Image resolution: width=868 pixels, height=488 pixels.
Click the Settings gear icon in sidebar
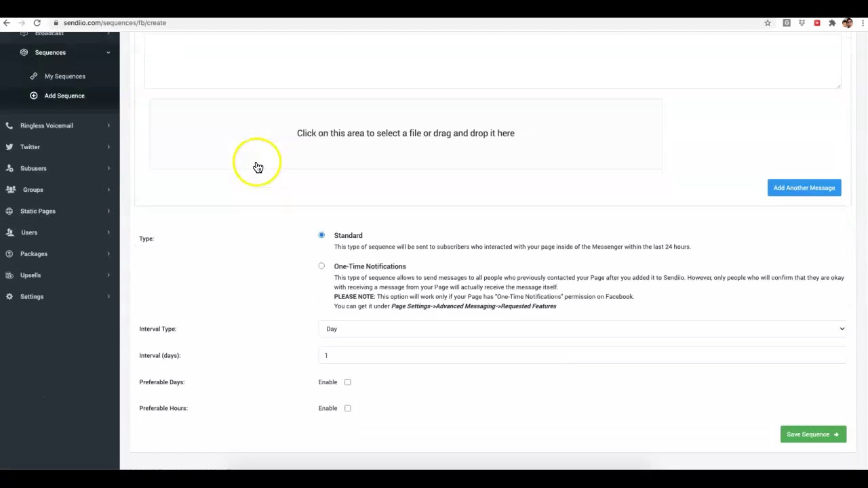pyautogui.click(x=9, y=296)
